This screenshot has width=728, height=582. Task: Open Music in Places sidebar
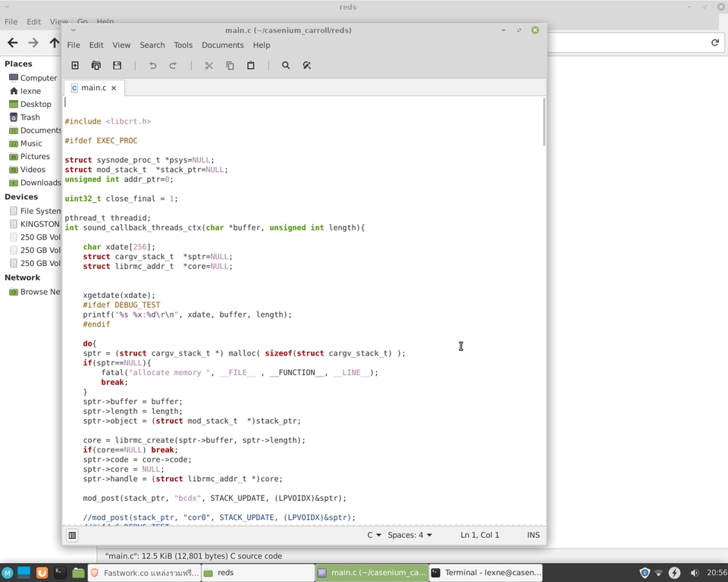click(26, 143)
